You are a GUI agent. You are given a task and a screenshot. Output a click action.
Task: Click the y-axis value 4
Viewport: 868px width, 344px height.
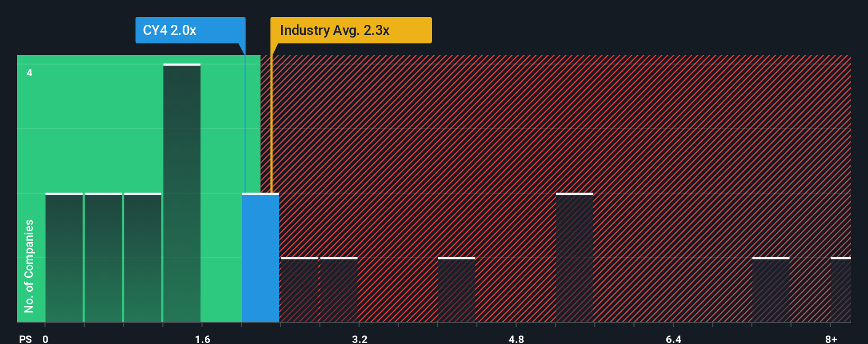30,73
